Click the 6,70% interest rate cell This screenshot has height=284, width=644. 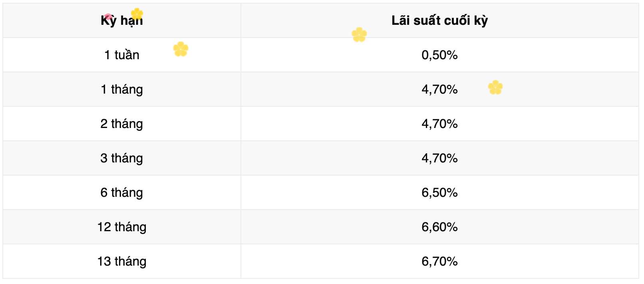[439, 261]
